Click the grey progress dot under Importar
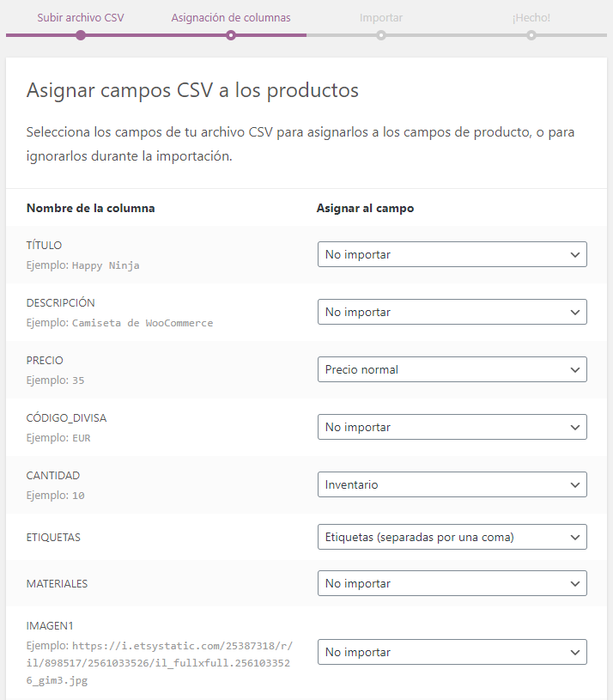The width and height of the screenshot is (613, 700). click(381, 35)
